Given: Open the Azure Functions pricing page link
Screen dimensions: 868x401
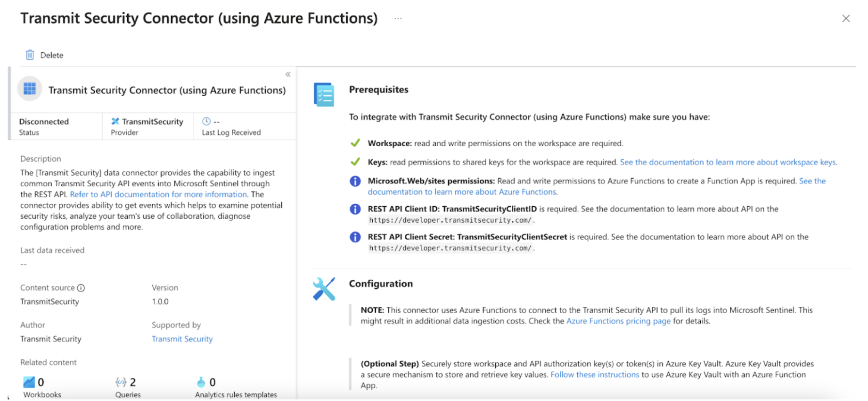Looking at the screenshot, I should [x=618, y=321].
